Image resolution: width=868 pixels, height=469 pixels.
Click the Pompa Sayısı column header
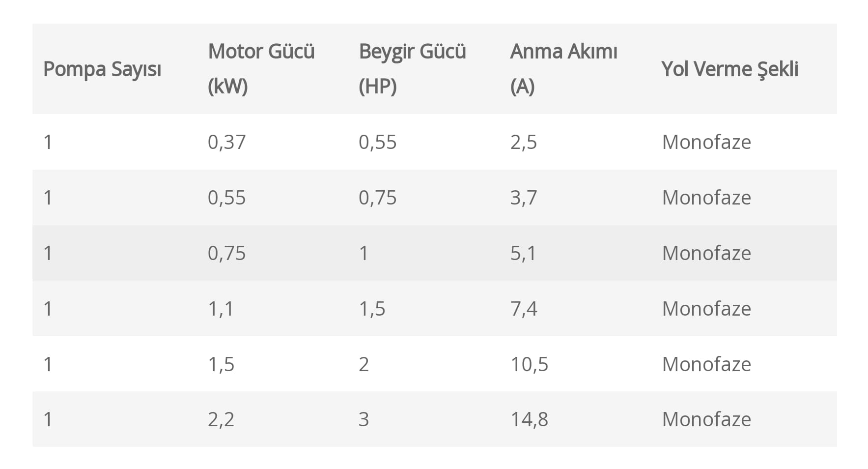click(x=102, y=69)
